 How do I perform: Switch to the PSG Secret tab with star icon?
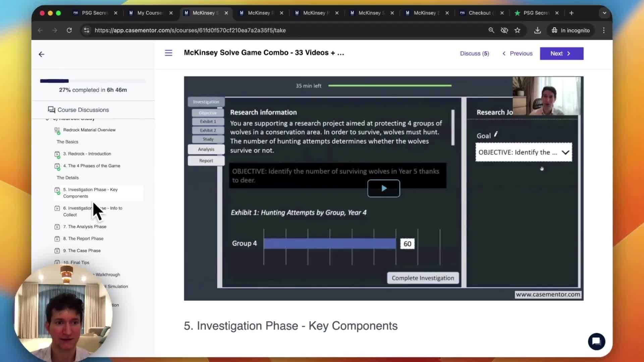[x=536, y=13]
